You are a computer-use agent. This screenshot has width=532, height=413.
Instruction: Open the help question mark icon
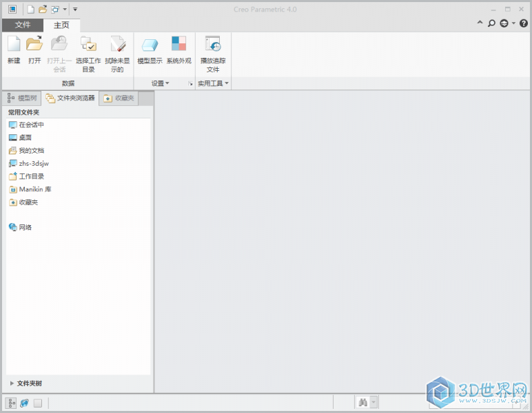pyautogui.click(x=524, y=23)
